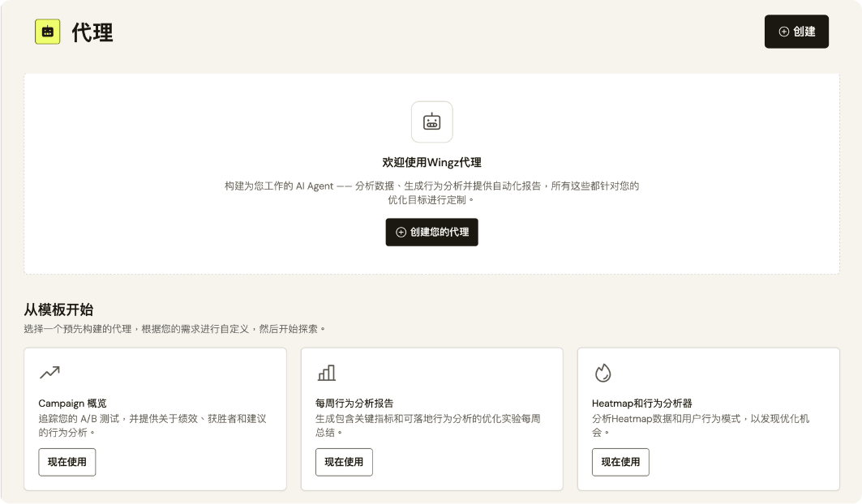
Task: Click the 每周行为分析报告 card title
Action: tap(354, 404)
